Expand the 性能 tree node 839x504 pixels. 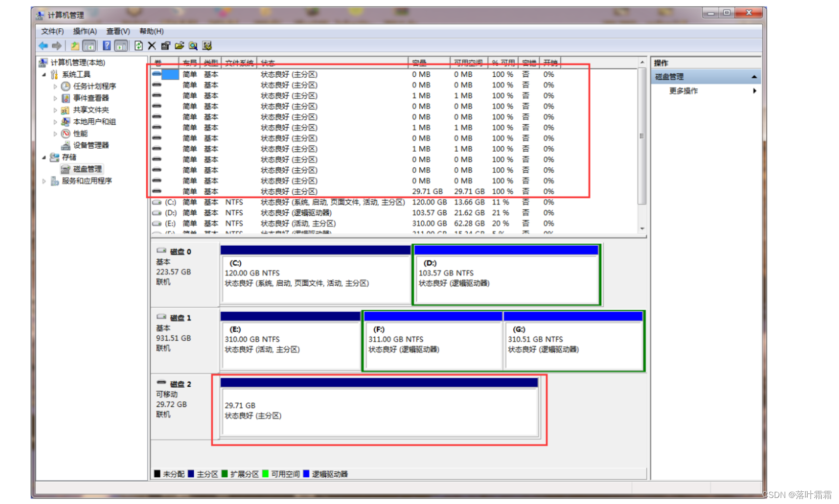pyautogui.click(x=55, y=134)
